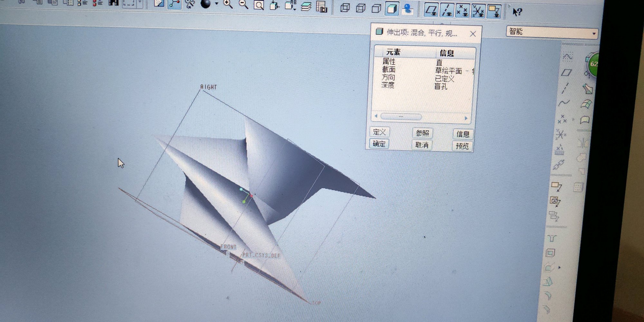Image resolution: width=644 pixels, height=322 pixels.
Task: Create a datum plane with the plane tool
Action: (566, 72)
